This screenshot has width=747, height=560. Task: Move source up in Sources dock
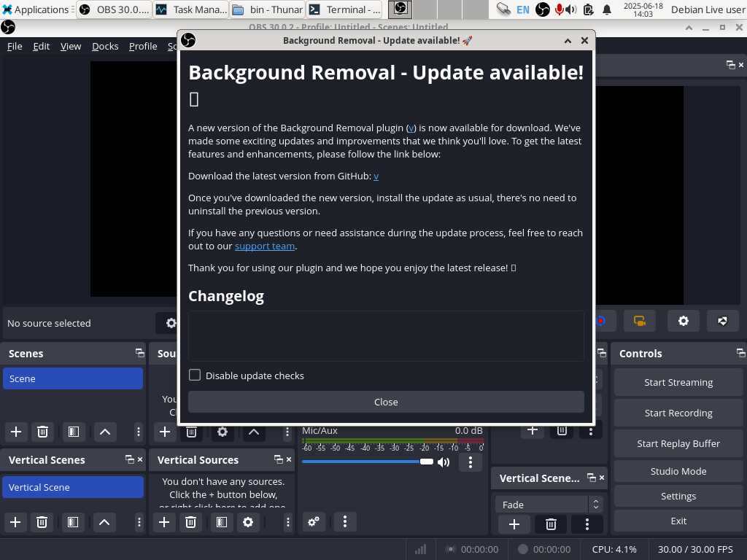[253, 432]
